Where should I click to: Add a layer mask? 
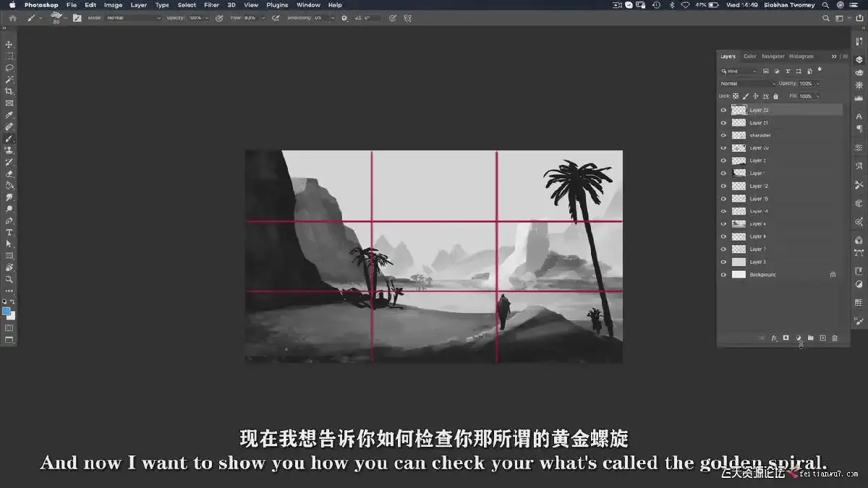tap(786, 338)
